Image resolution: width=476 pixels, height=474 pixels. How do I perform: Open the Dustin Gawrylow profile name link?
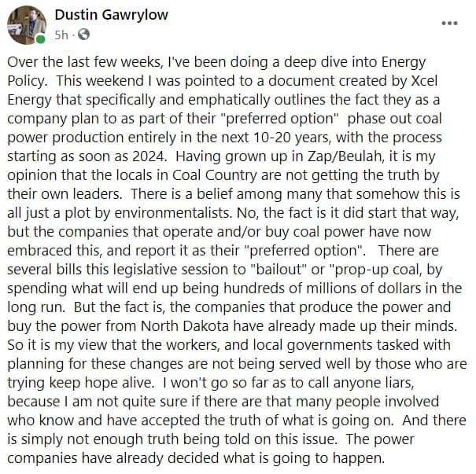(112, 15)
